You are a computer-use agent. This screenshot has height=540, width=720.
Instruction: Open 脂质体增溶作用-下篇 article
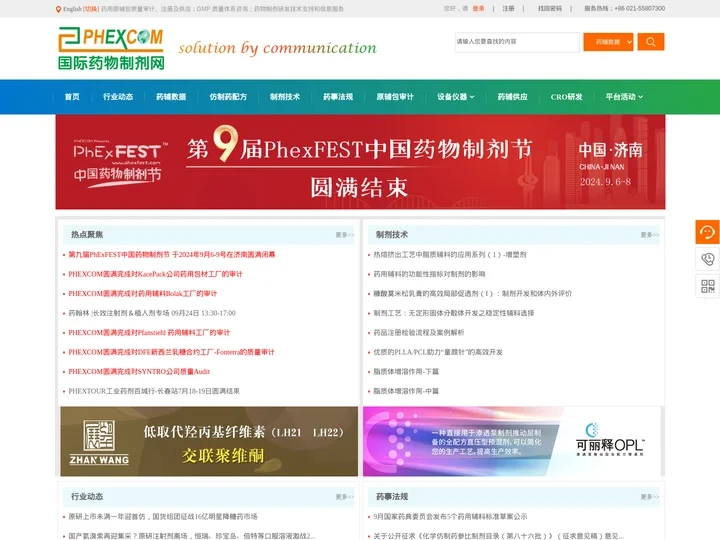406,371
